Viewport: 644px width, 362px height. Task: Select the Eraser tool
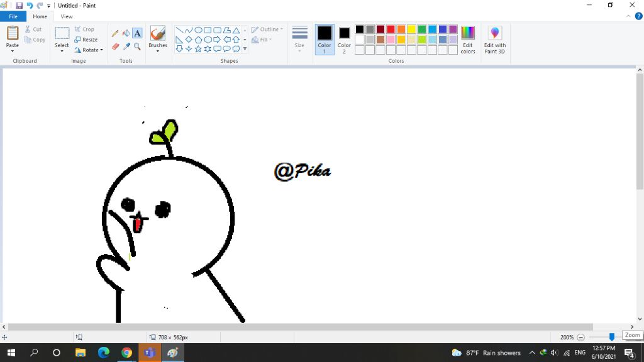coord(115,47)
